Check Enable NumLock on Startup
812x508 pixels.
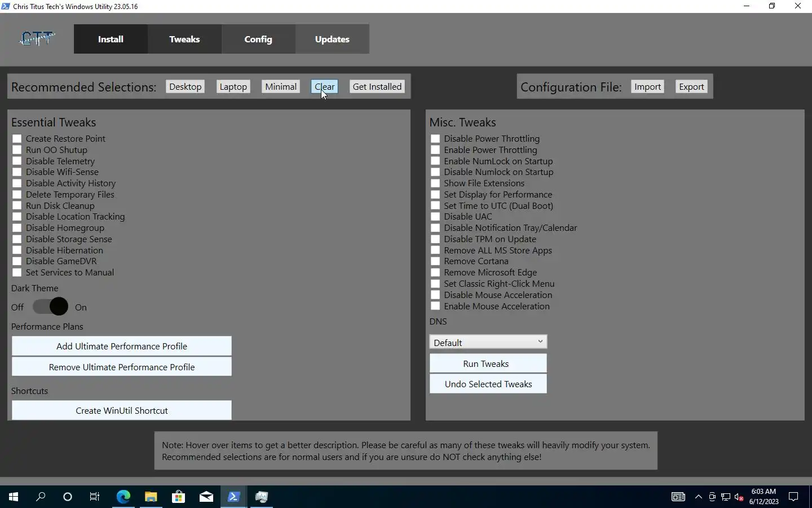435,161
